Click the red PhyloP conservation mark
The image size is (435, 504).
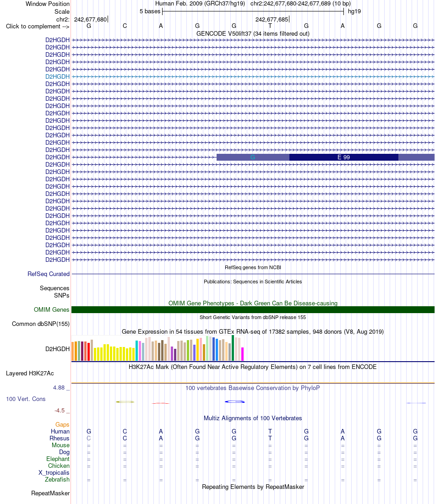[x=161, y=403]
